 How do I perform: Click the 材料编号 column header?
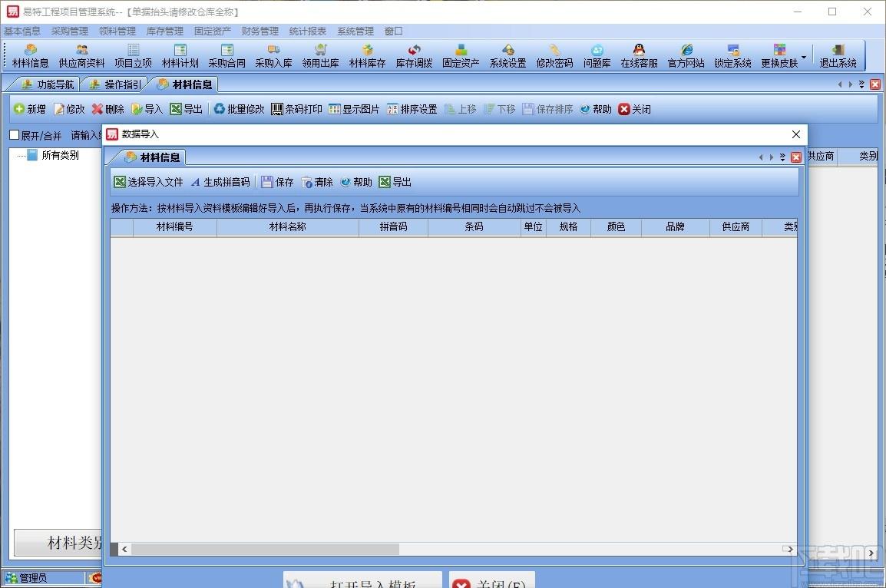(x=174, y=226)
